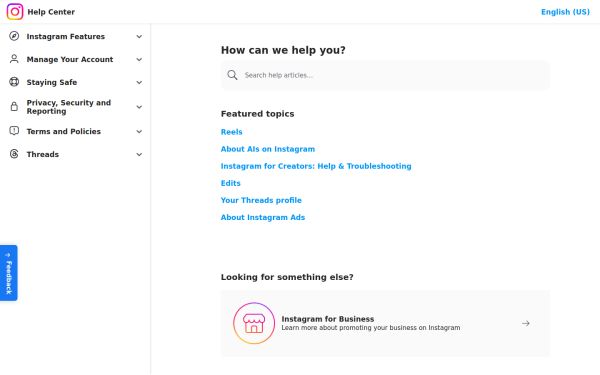Click the Search help articles field

click(x=385, y=75)
